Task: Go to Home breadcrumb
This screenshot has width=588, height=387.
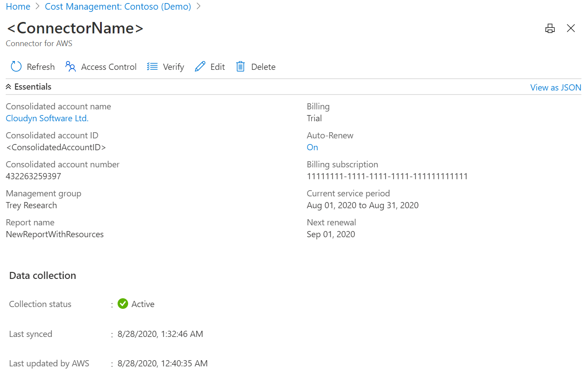Action: coord(18,7)
